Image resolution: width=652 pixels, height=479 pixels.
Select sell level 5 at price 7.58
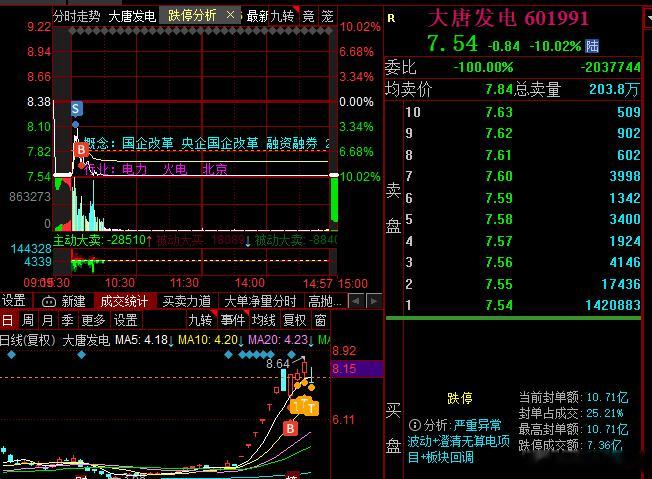pos(523,219)
